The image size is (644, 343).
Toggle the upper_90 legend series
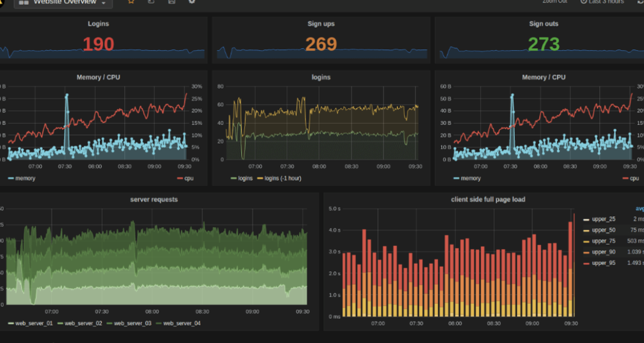pyautogui.click(x=604, y=252)
